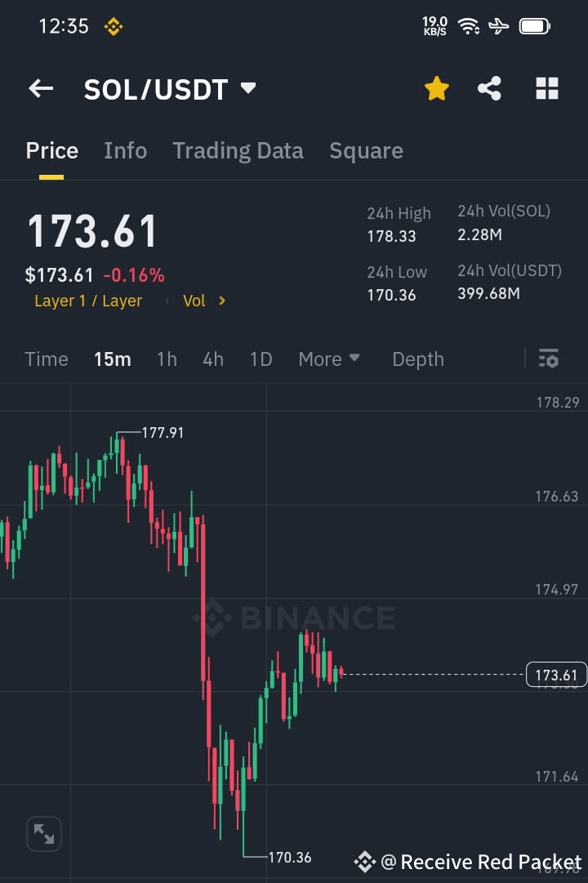Viewport: 588px width, 883px height.
Task: Open the Square tab
Action: pyautogui.click(x=366, y=150)
